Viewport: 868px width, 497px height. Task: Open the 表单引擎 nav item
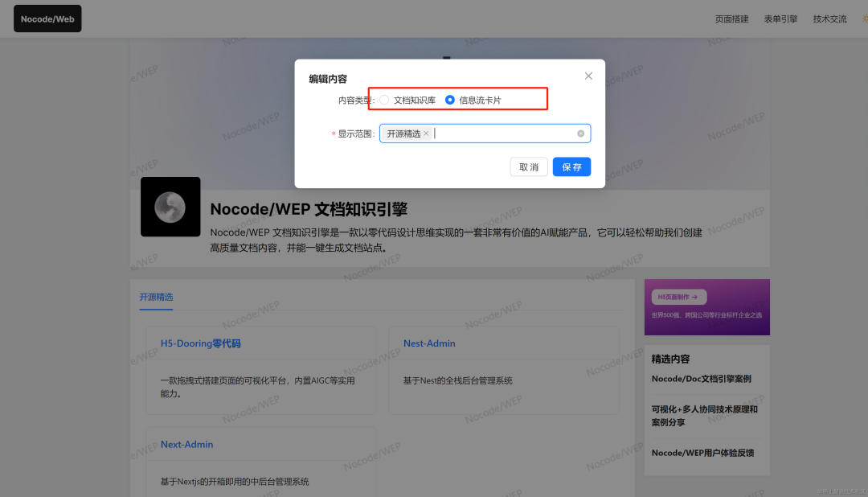pyautogui.click(x=780, y=18)
